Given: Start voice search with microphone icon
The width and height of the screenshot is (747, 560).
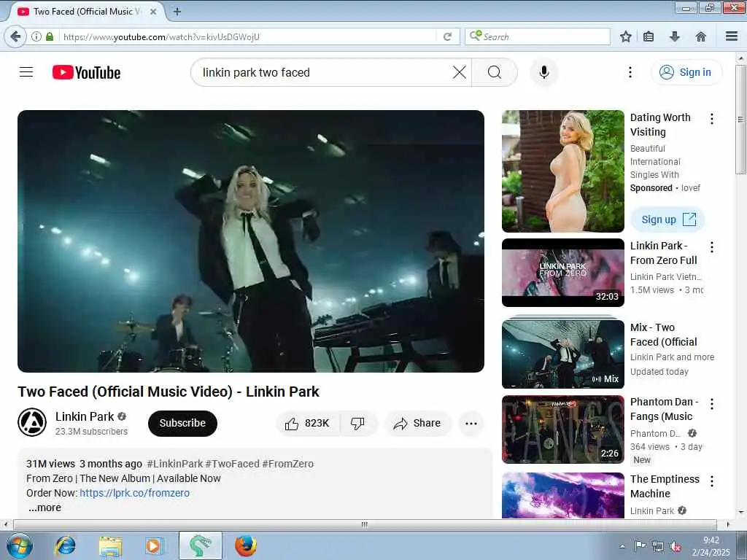Looking at the screenshot, I should coord(544,72).
